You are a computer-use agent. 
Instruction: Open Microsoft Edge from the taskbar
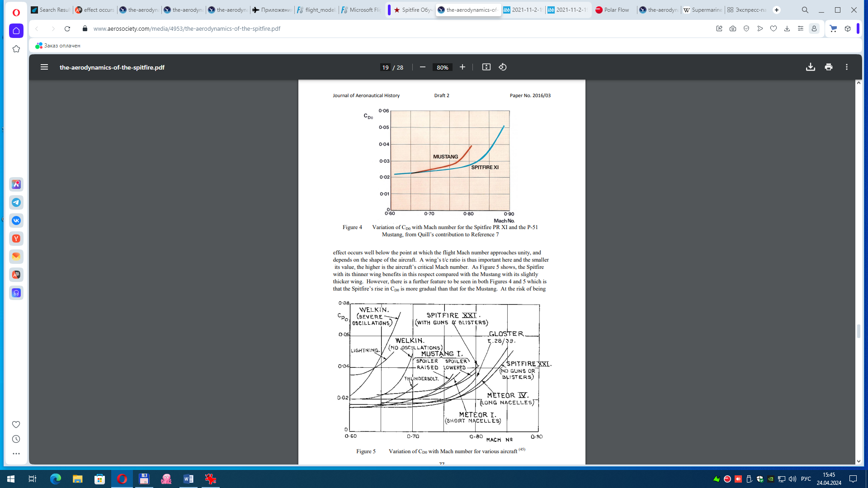point(56,479)
